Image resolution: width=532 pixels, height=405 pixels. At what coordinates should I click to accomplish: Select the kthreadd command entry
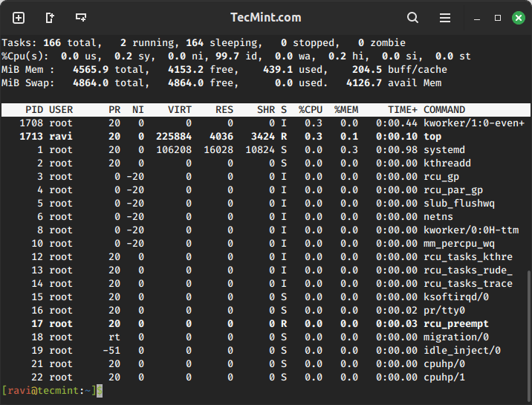(x=447, y=163)
